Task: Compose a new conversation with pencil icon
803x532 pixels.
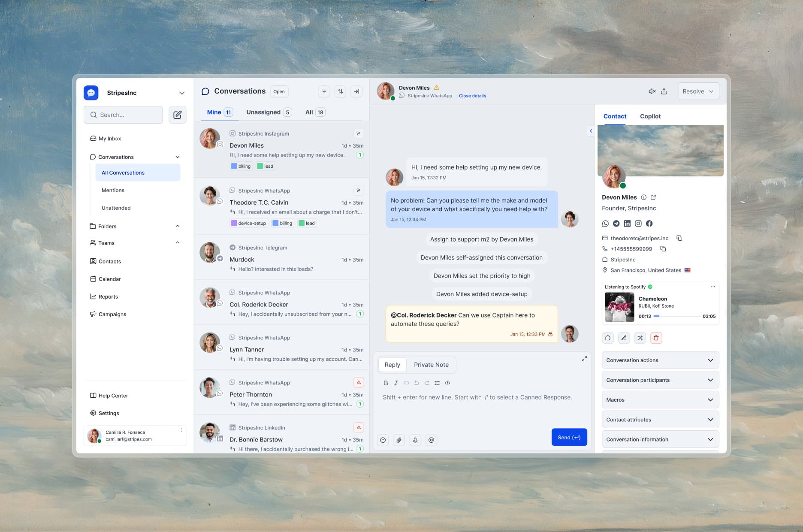Action: coord(177,115)
